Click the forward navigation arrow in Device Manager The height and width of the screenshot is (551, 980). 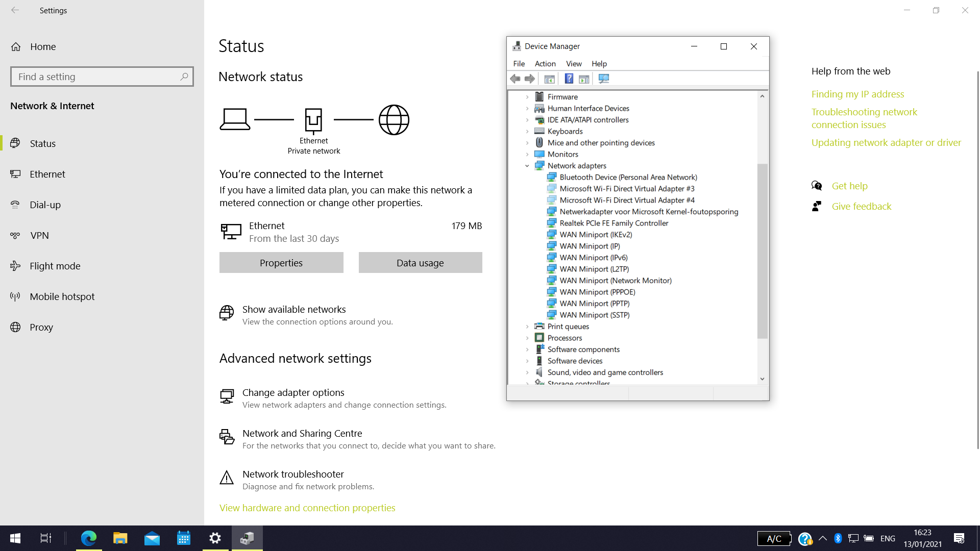530,79
